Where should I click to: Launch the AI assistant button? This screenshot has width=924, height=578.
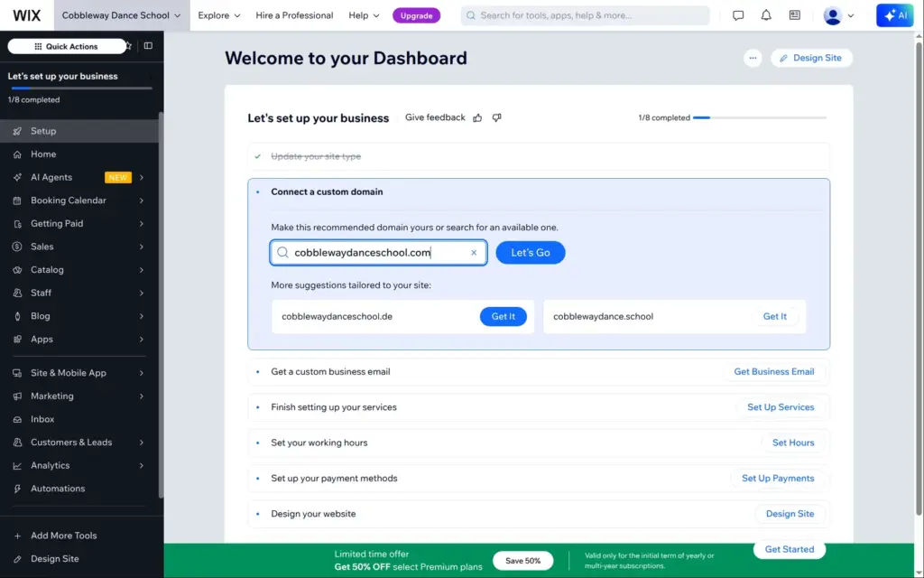tap(894, 15)
